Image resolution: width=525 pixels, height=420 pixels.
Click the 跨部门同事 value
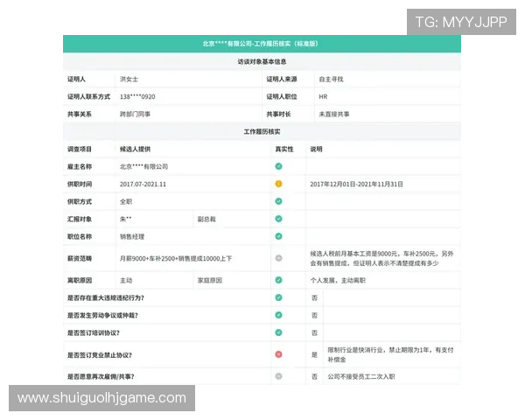135,115
